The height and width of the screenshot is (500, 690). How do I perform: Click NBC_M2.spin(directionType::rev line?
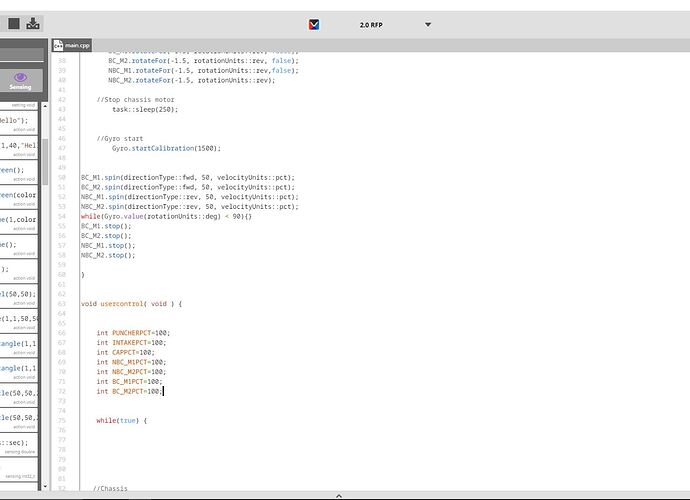[x=190, y=206]
